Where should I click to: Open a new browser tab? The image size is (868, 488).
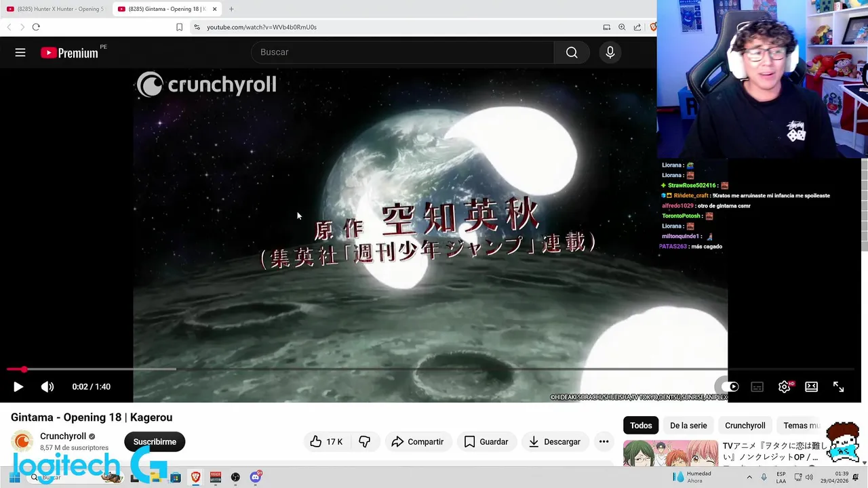[x=231, y=9]
